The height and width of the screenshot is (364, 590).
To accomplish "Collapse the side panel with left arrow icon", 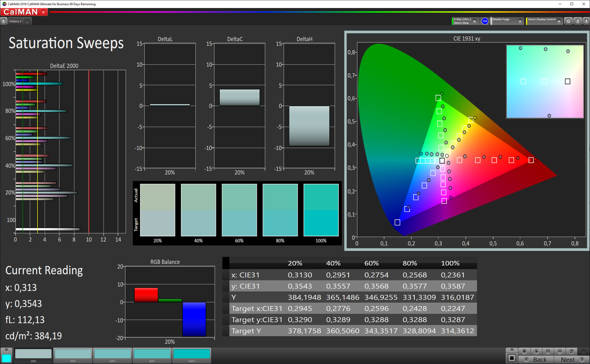I will (x=586, y=21).
